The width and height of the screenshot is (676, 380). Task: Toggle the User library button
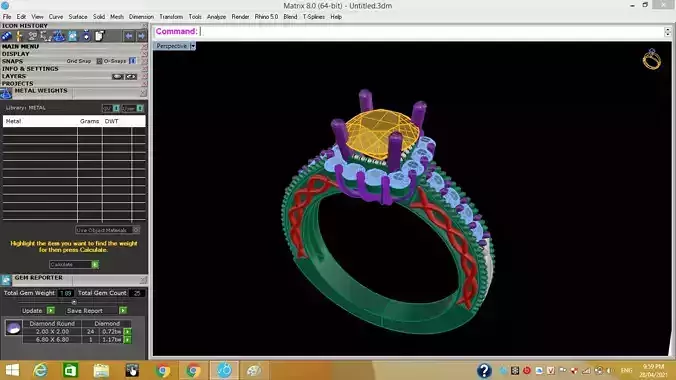tap(140, 108)
